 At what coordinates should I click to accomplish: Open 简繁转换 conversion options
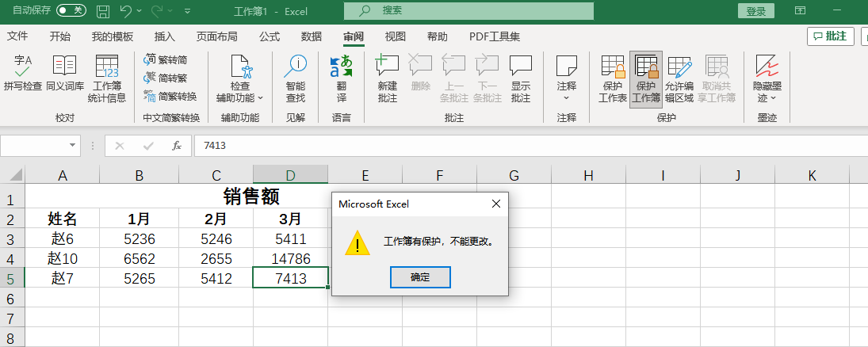pos(170,97)
